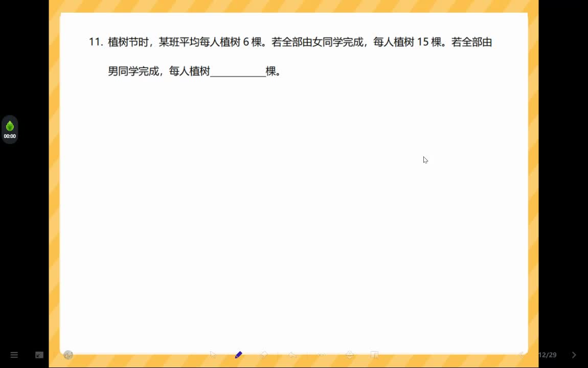Screen dimensions: 588x368
Task: Click the text 每人植树 15 棵
Action: [x=408, y=42]
